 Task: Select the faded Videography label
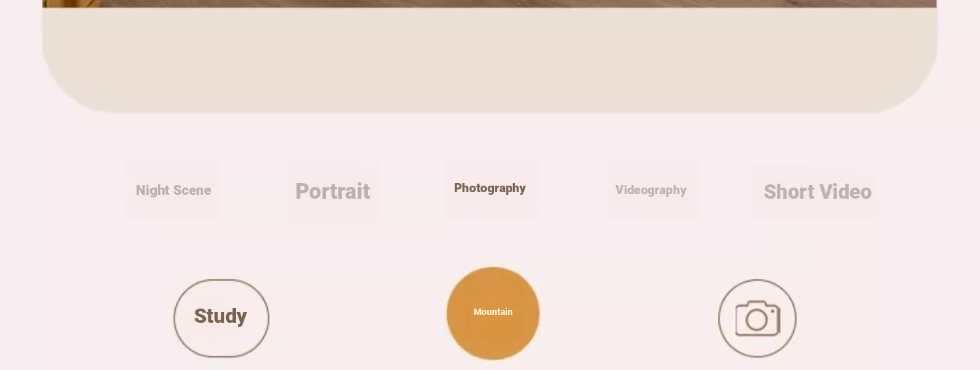(651, 190)
